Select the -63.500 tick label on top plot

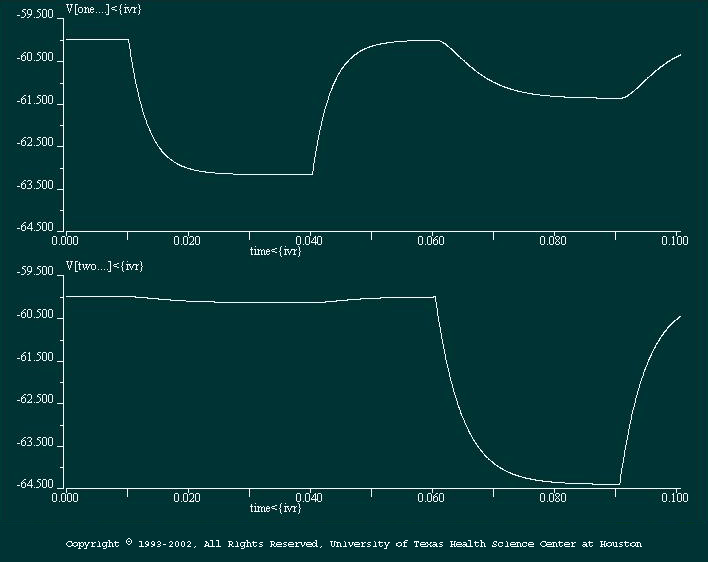pos(35,187)
